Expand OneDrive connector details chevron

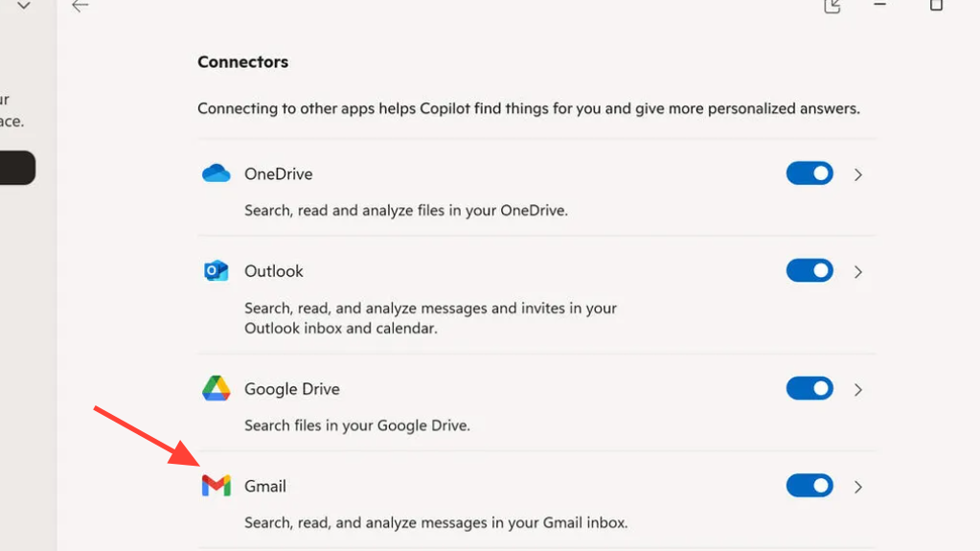(x=858, y=174)
